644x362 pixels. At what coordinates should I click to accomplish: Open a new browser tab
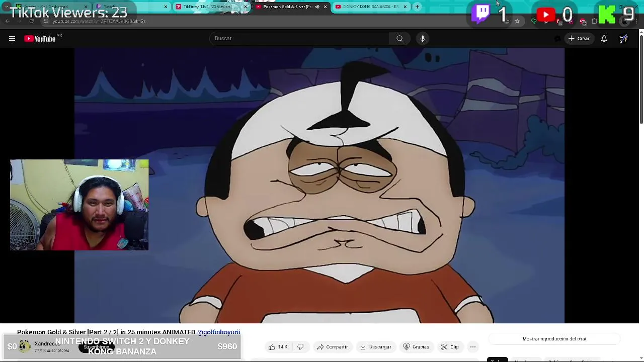(x=417, y=7)
